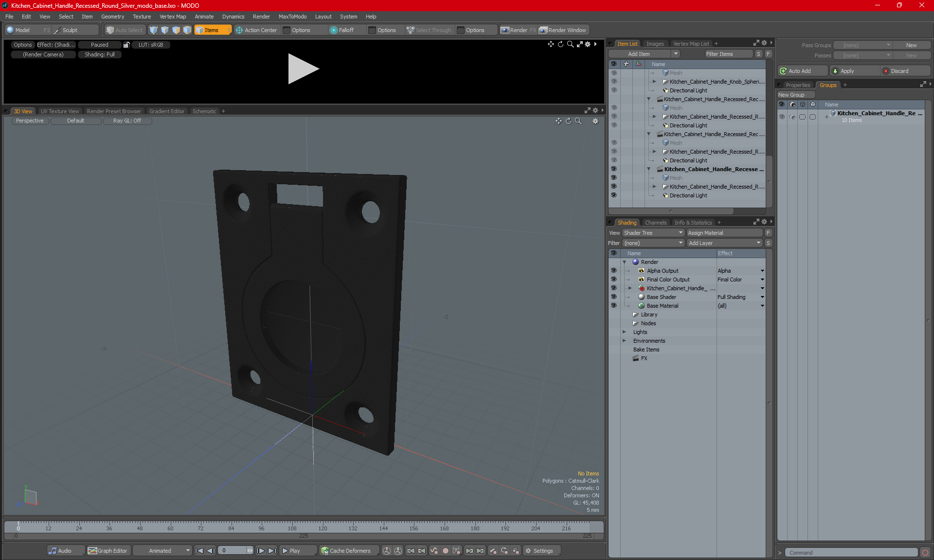Viewport: 934px width, 560px height.
Task: Click render preview lock icon
Action: coord(126,45)
